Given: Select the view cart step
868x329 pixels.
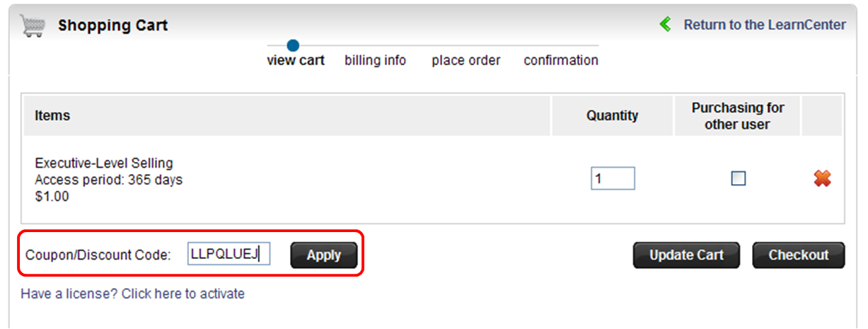Looking at the screenshot, I should (x=296, y=61).
